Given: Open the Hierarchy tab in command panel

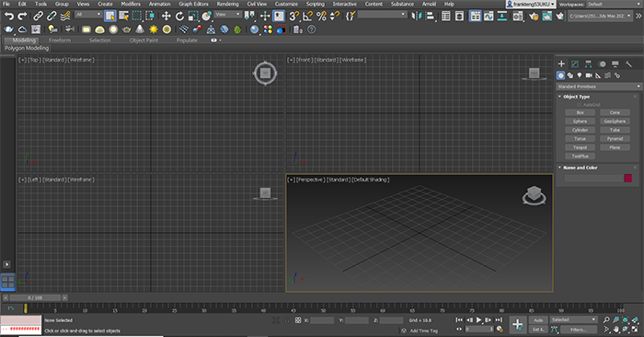Looking at the screenshot, I should pos(588,64).
